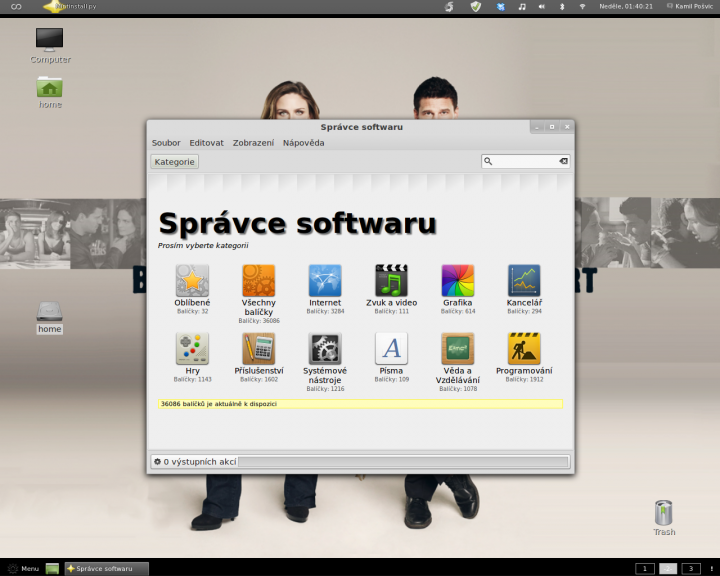This screenshot has height=576, width=720.
Task: Click the '0 výstupních akcí' label
Action: coord(200,462)
